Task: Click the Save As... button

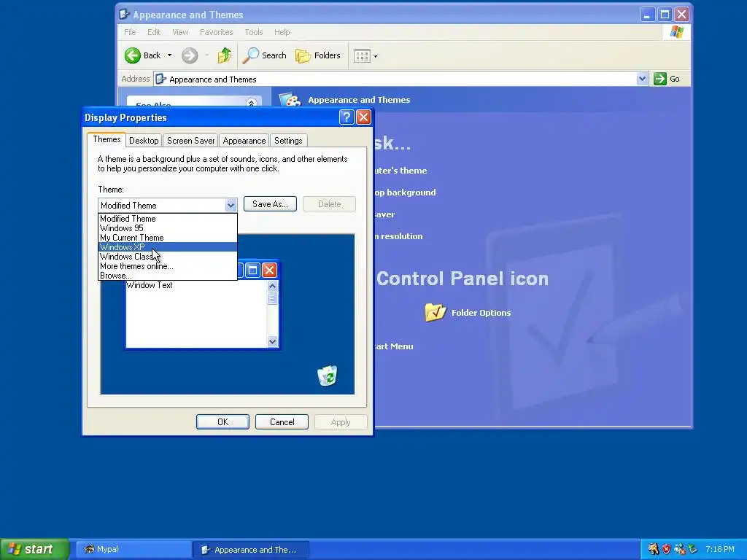Action: point(270,204)
